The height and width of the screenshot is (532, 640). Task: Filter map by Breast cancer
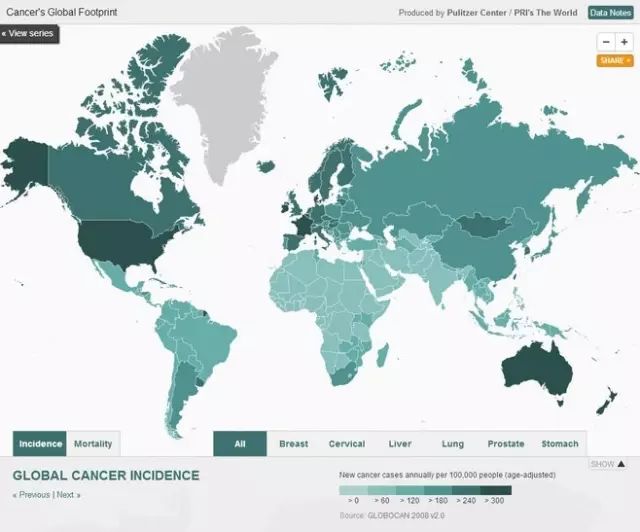pyautogui.click(x=293, y=444)
